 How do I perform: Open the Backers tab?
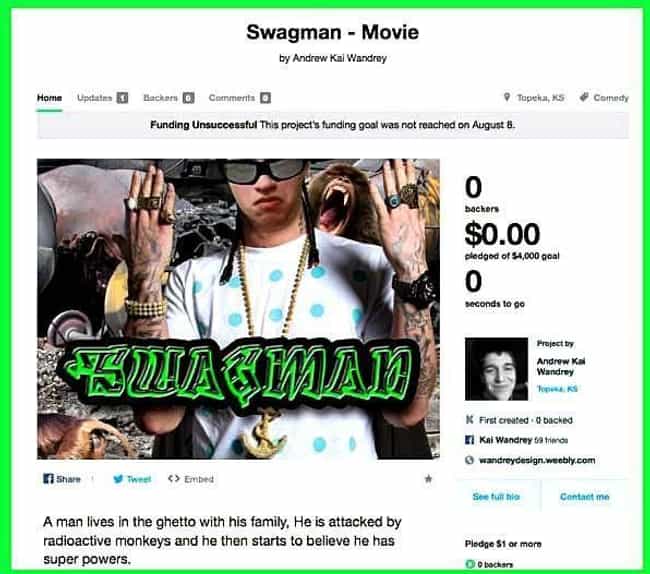[x=168, y=98]
